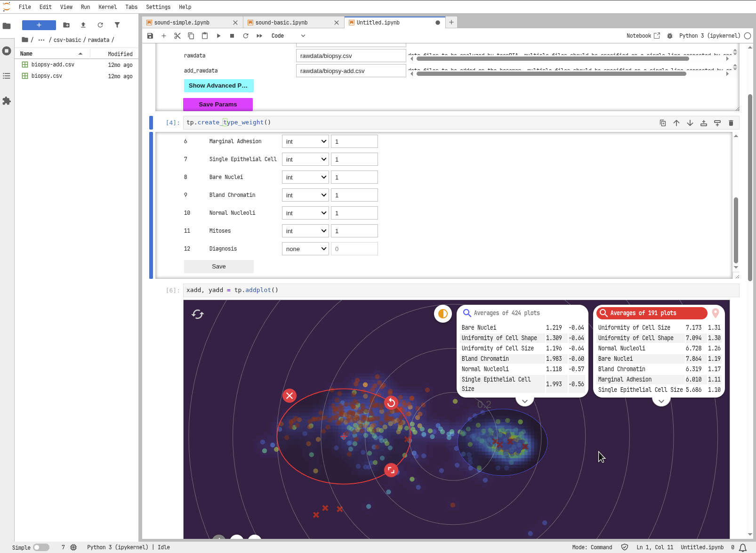Open the Bland Chromatin type dropdown

(x=306, y=195)
